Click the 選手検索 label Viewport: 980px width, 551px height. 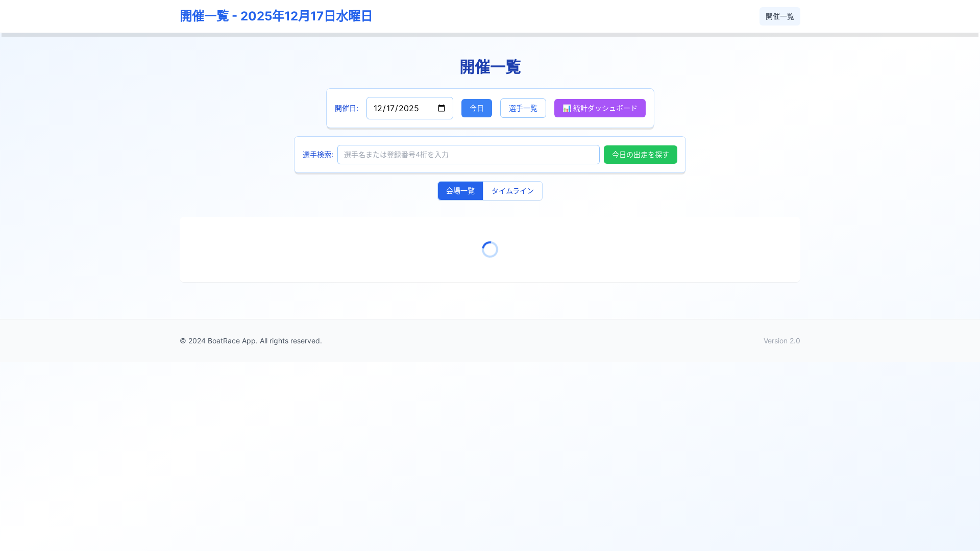317,155
